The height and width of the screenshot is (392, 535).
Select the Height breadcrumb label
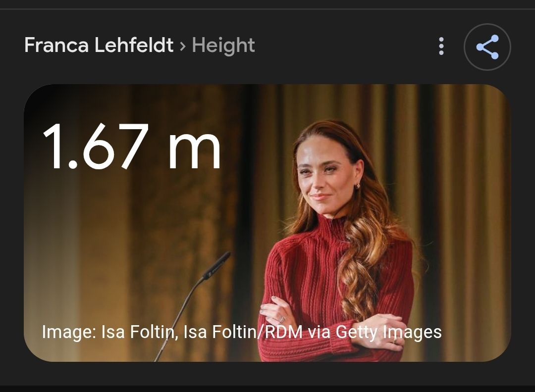point(223,46)
